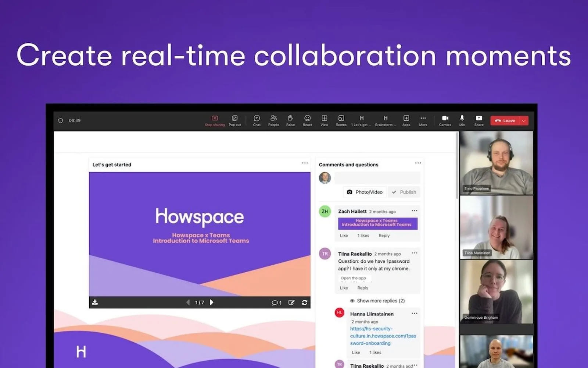Download the presentation slides
Image resolution: width=588 pixels, height=368 pixels.
point(95,302)
